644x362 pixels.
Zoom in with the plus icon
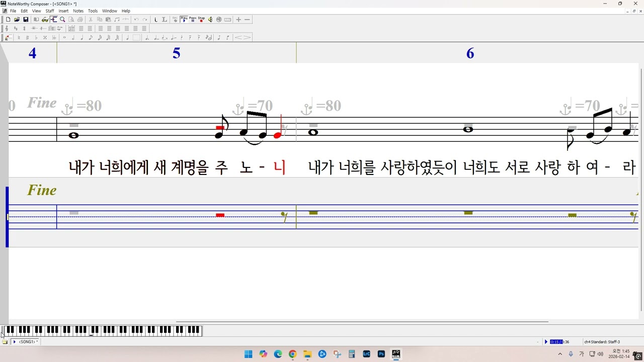(238, 20)
